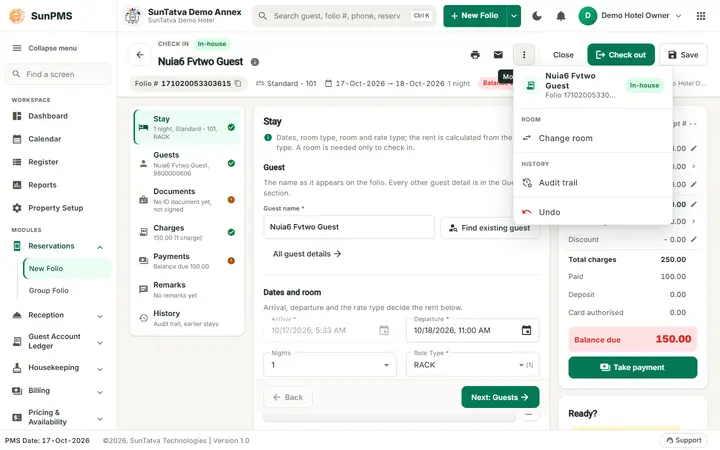
Task: Click the Check out button
Action: coord(621,55)
